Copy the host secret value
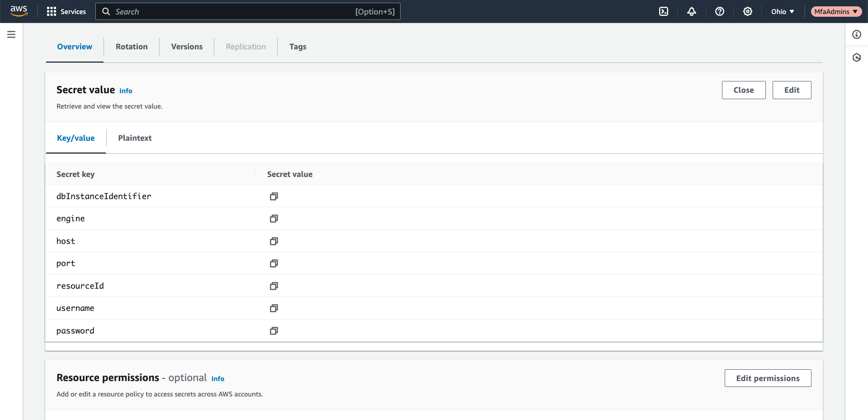The image size is (868, 420). pos(274,241)
